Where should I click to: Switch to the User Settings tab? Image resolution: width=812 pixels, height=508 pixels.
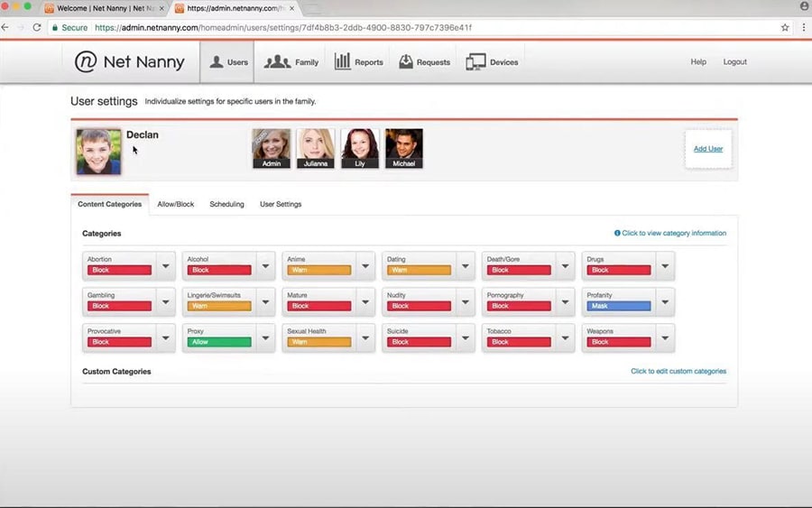click(x=281, y=204)
